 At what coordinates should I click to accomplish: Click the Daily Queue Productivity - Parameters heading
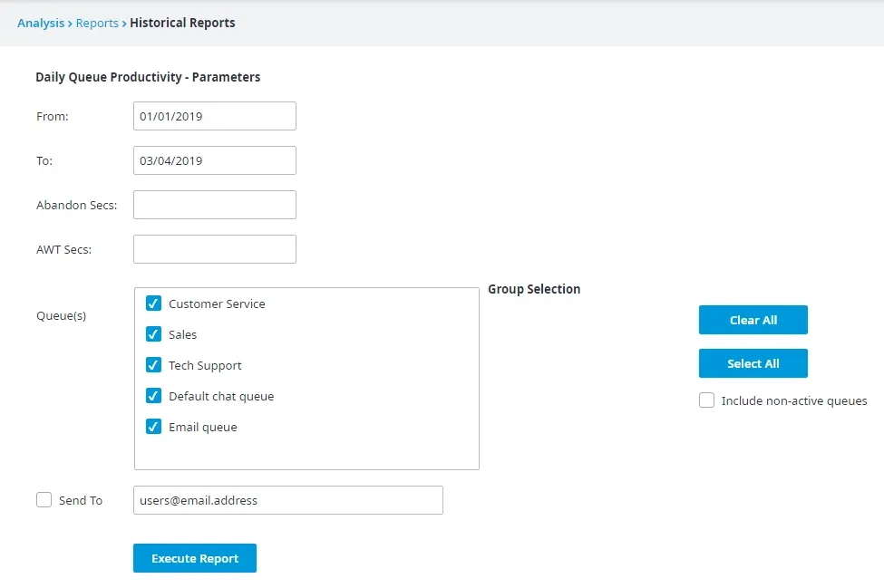[x=148, y=77]
